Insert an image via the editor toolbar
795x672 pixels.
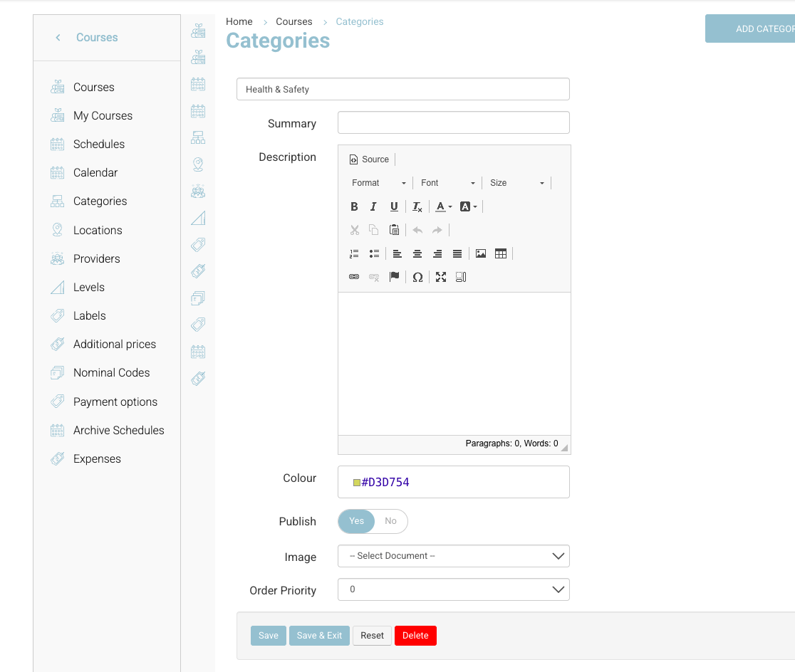[x=481, y=253]
